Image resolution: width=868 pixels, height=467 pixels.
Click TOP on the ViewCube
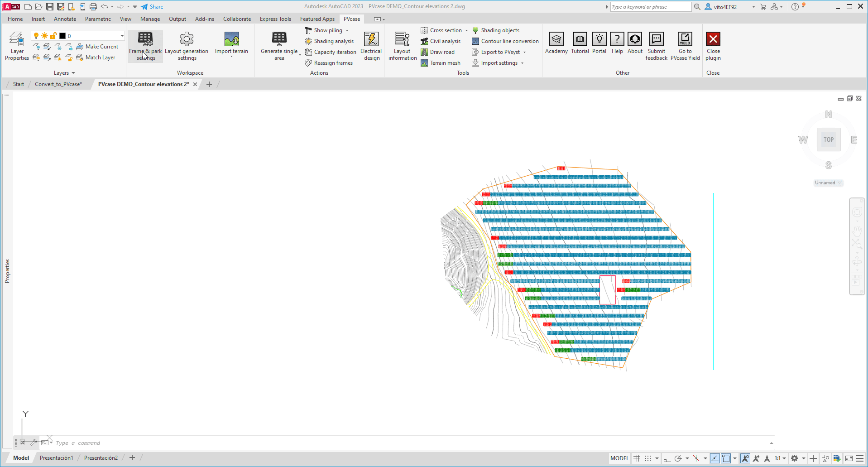[x=828, y=139]
